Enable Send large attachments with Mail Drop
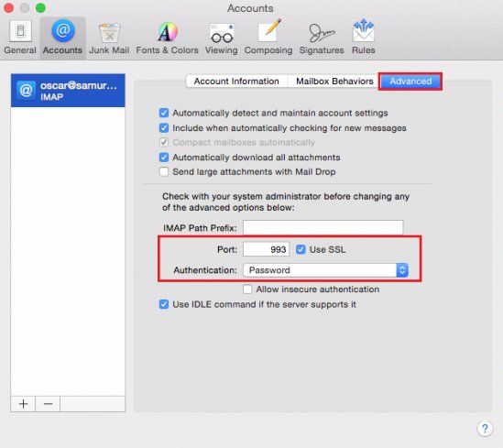Screen dimensions: 503x448 tap(164, 172)
